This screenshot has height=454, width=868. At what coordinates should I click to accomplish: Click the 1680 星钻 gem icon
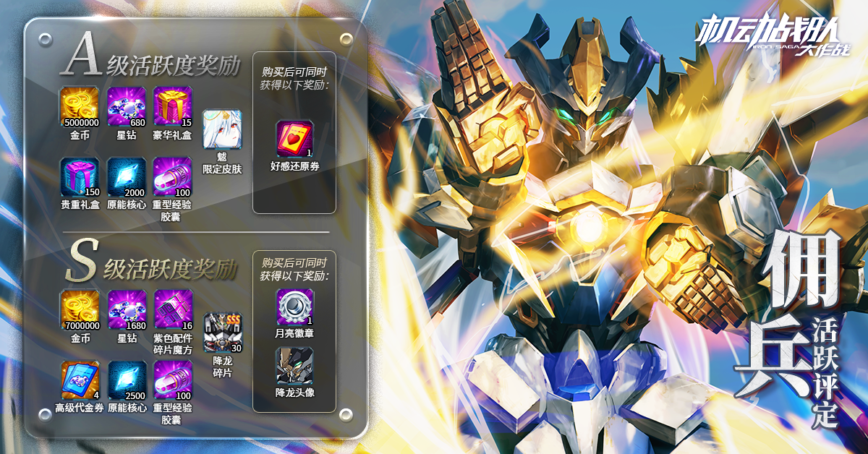coord(127,309)
